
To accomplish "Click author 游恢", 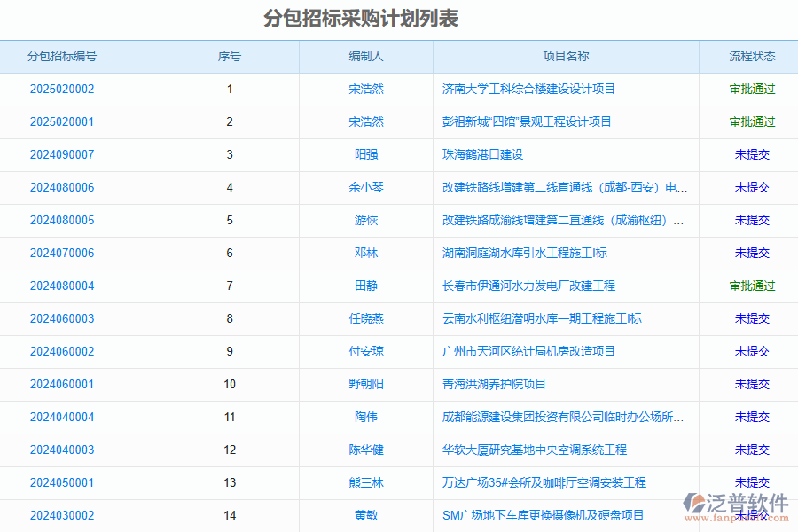I will pyautogui.click(x=366, y=221).
